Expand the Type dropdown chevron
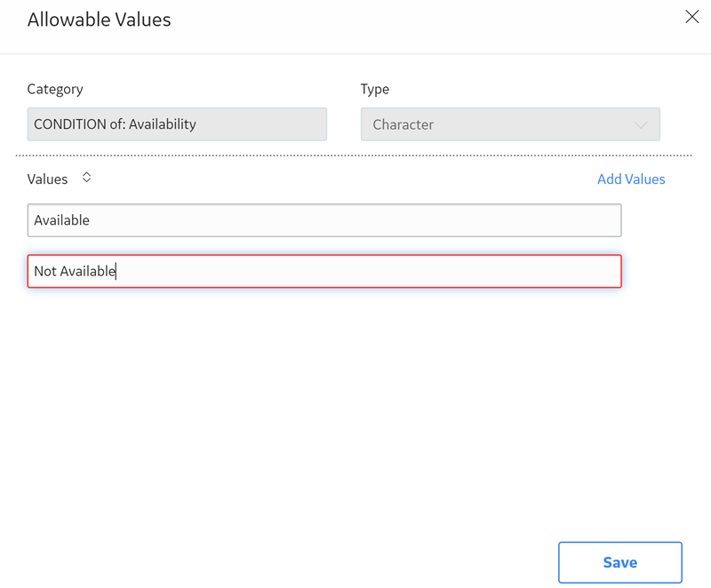The image size is (711, 588). [x=640, y=124]
